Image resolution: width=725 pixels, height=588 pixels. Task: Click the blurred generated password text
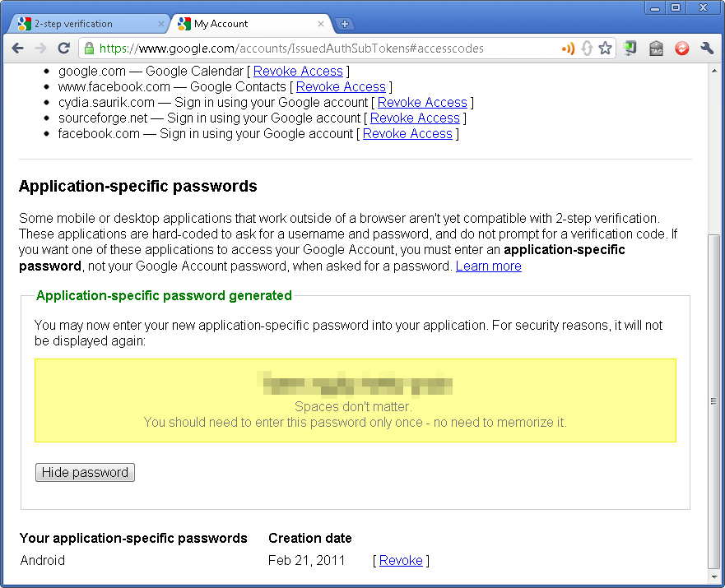click(x=356, y=383)
